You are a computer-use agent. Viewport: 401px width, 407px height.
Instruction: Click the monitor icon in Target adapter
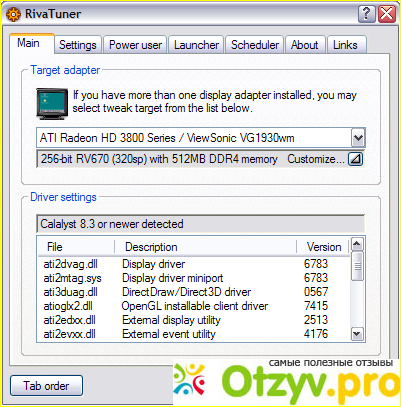(52, 104)
